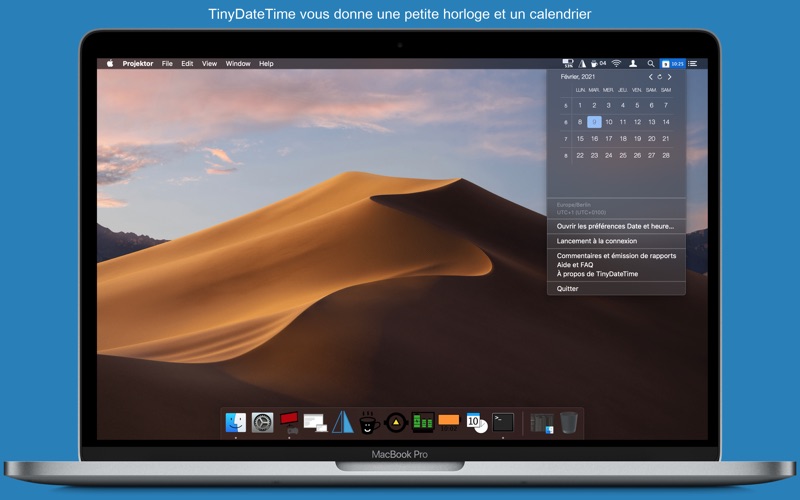Open the orange battery Dock app
This screenshot has width=800, height=500.
point(449,422)
